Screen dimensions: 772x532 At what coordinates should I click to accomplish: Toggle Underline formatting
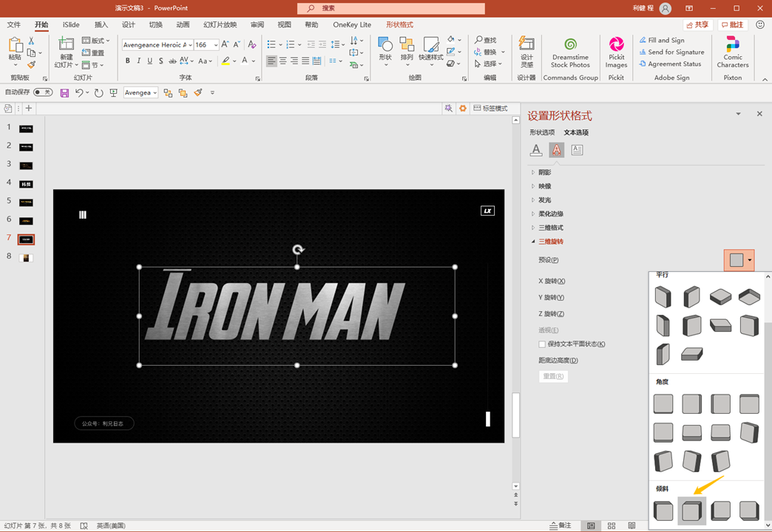(x=149, y=61)
